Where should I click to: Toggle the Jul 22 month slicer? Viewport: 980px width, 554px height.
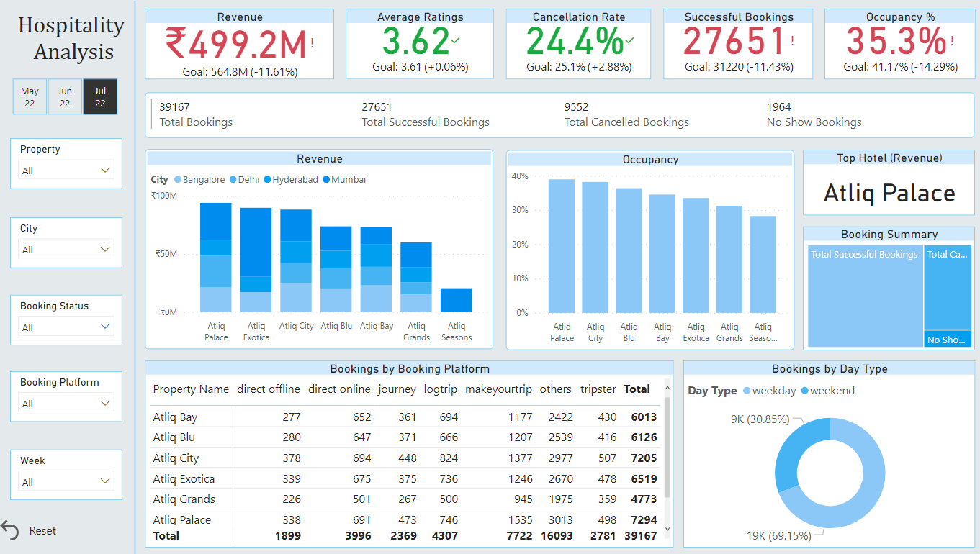coord(100,97)
